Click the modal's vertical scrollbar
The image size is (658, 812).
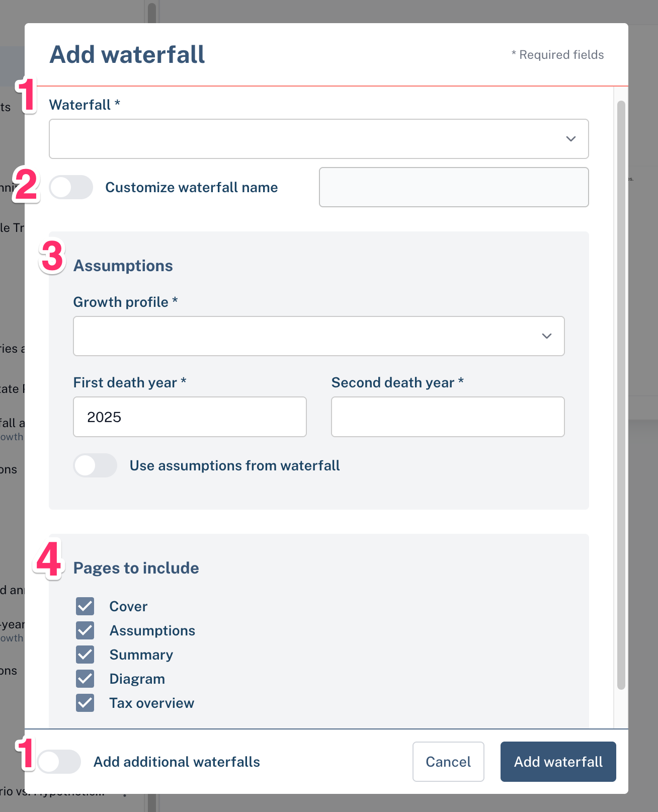(x=621, y=395)
